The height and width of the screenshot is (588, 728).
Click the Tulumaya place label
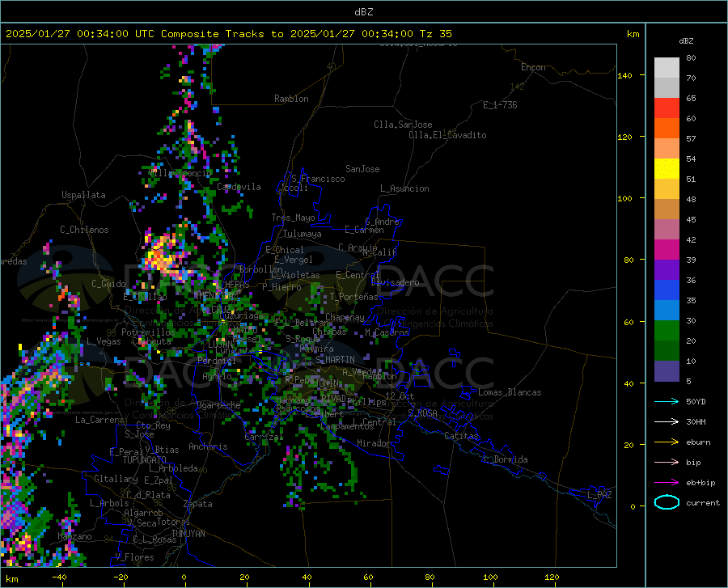(x=303, y=234)
